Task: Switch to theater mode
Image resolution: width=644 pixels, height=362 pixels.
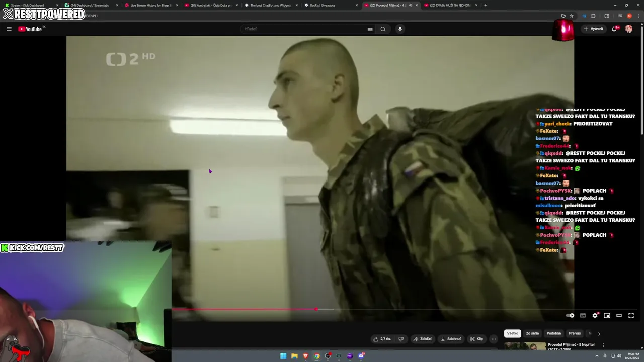Action: [x=619, y=315]
